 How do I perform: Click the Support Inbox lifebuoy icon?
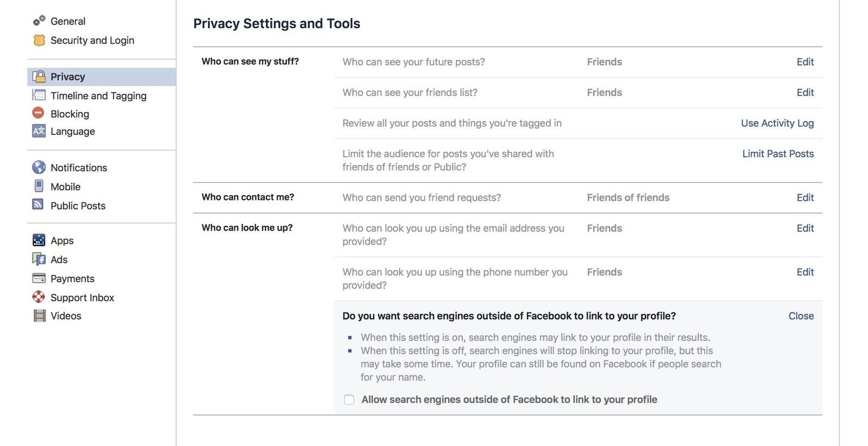(39, 297)
